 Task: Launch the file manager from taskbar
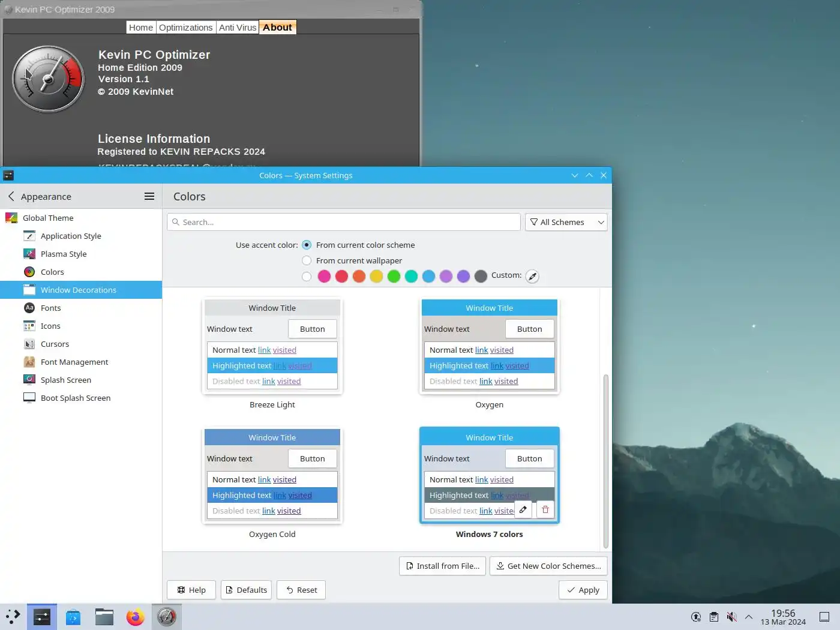click(x=104, y=617)
